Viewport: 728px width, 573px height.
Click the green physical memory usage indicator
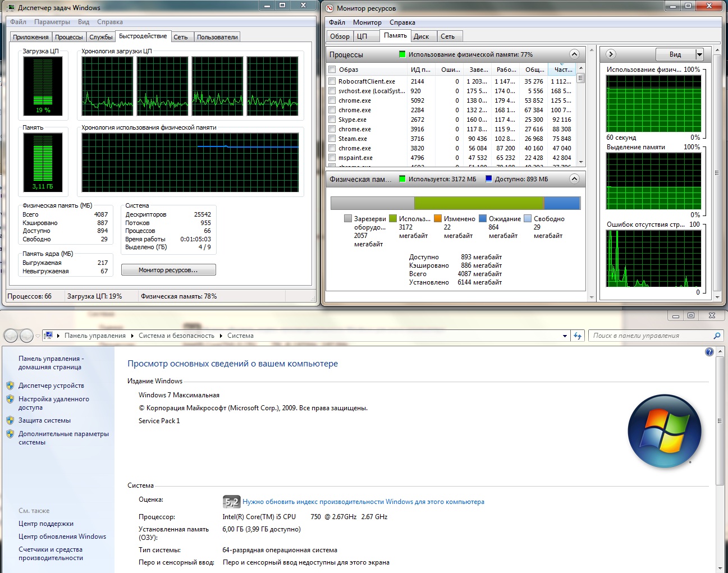(402, 54)
